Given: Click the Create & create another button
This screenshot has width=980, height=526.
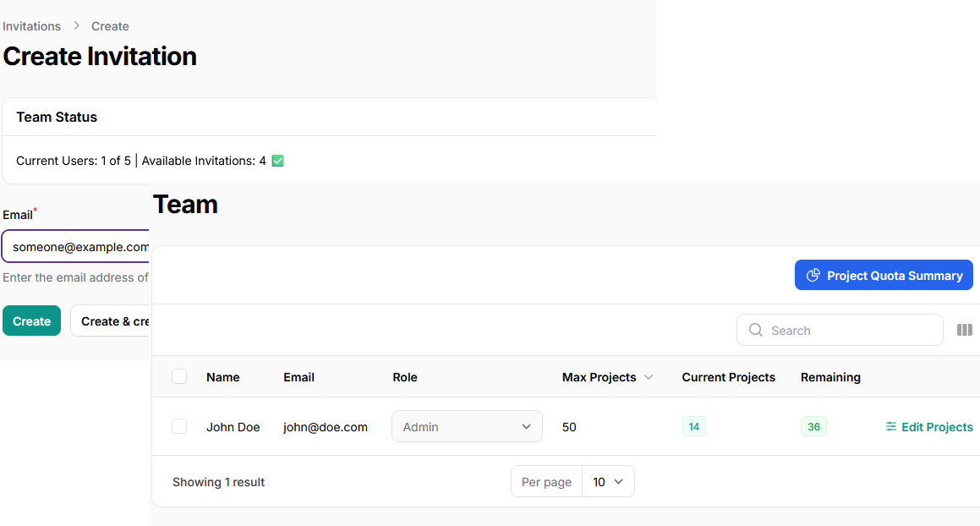Looking at the screenshot, I should click(x=111, y=321).
